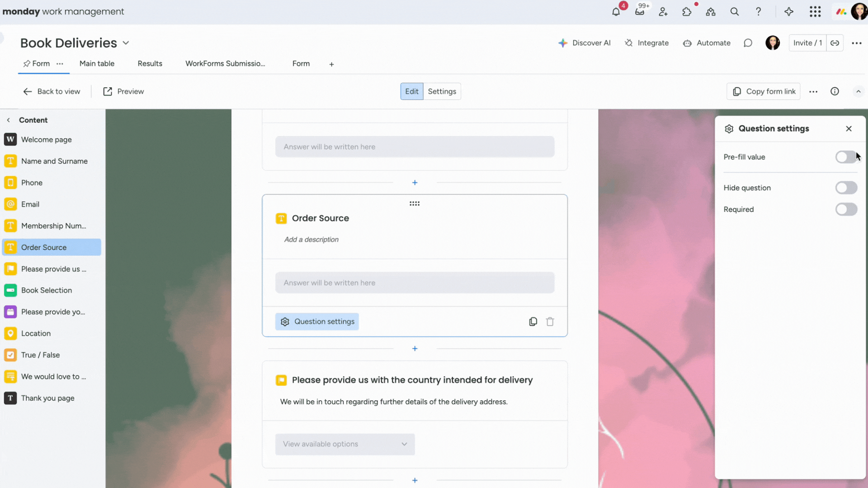Open the help question mark icon
Screen dimensions: 868x488
758,12
